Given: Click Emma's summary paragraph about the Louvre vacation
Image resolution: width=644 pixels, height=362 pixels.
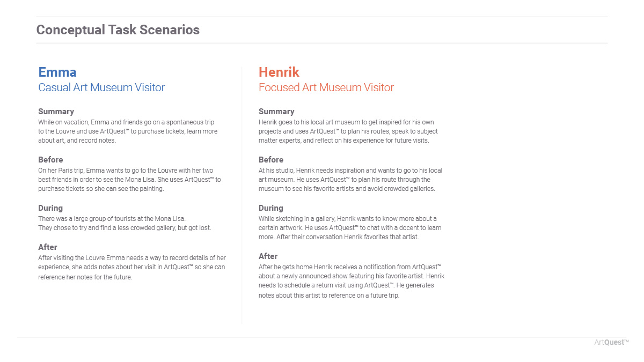Looking at the screenshot, I should pos(128,131).
